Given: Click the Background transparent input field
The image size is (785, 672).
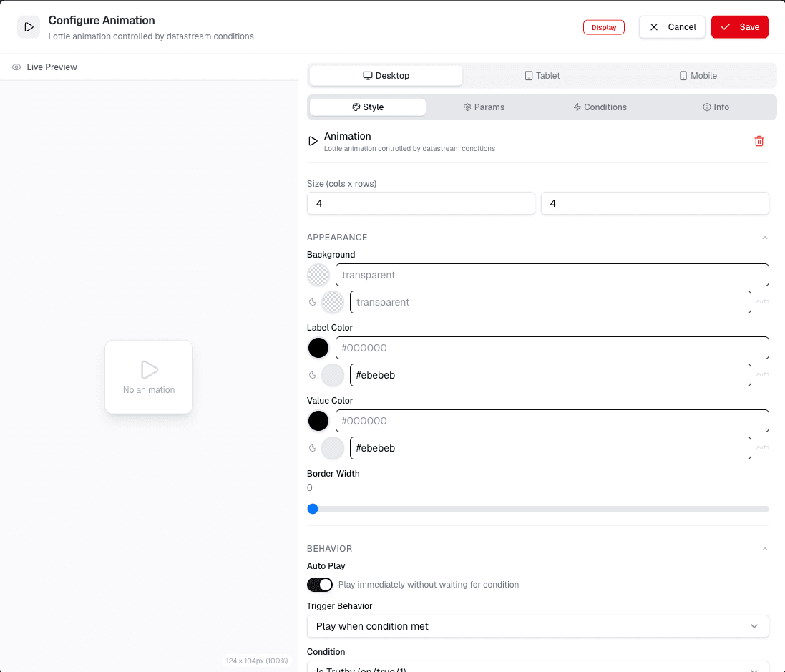Looking at the screenshot, I should tap(552, 275).
